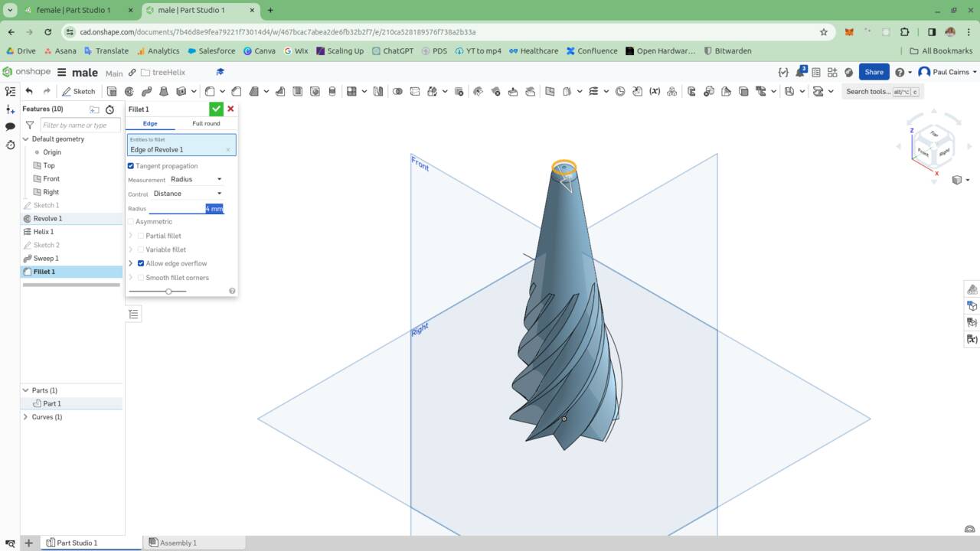Click insert feature icon on left sidebar
This screenshot has width=980, height=551.
[x=10, y=109]
